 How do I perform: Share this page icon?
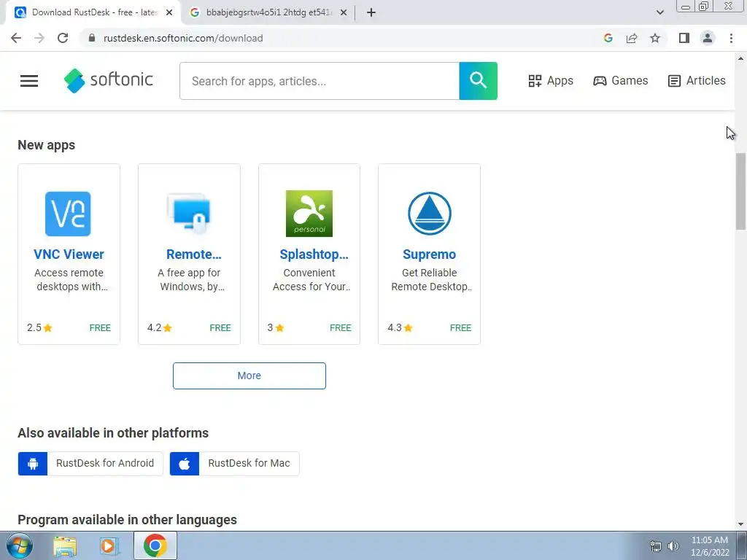632,38
